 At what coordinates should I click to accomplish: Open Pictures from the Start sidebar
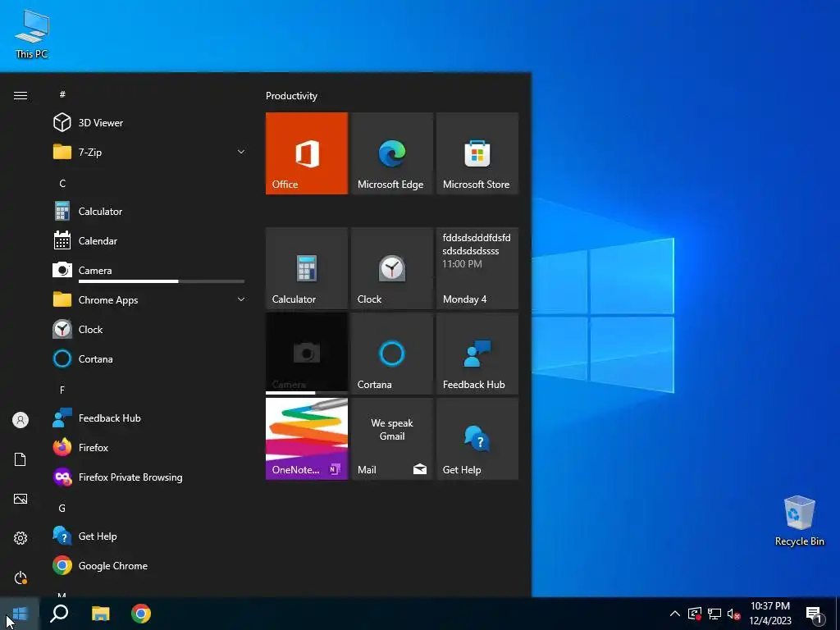[21, 499]
